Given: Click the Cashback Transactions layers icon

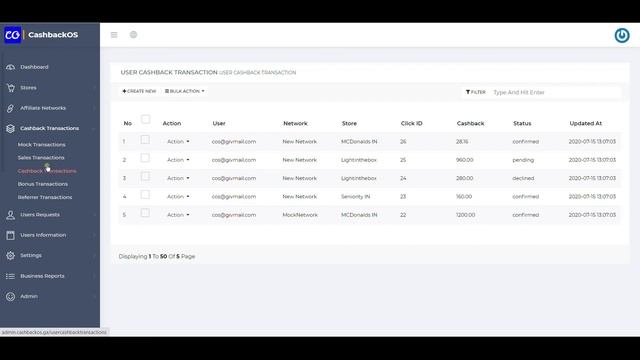Looking at the screenshot, I should point(11,129).
